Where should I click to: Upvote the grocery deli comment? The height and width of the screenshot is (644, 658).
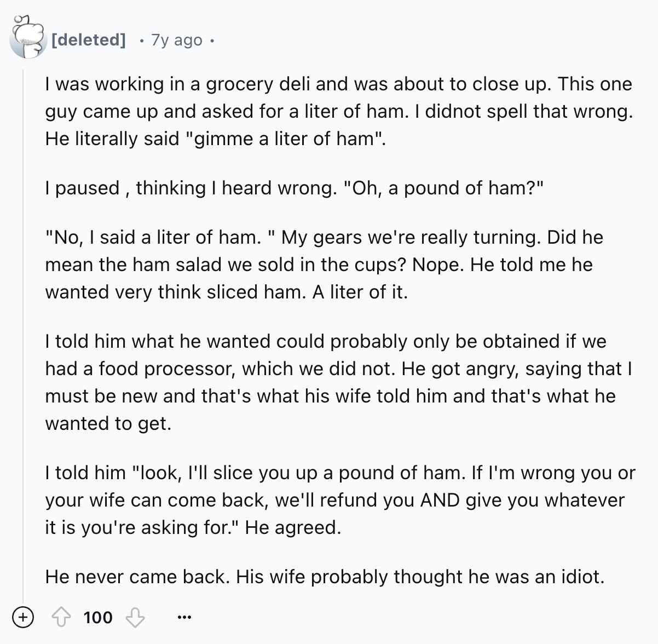pyautogui.click(x=61, y=618)
